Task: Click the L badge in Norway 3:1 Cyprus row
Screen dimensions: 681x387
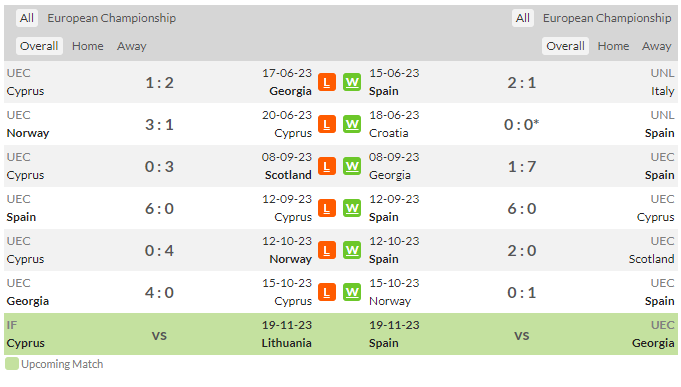Action: coord(327,125)
